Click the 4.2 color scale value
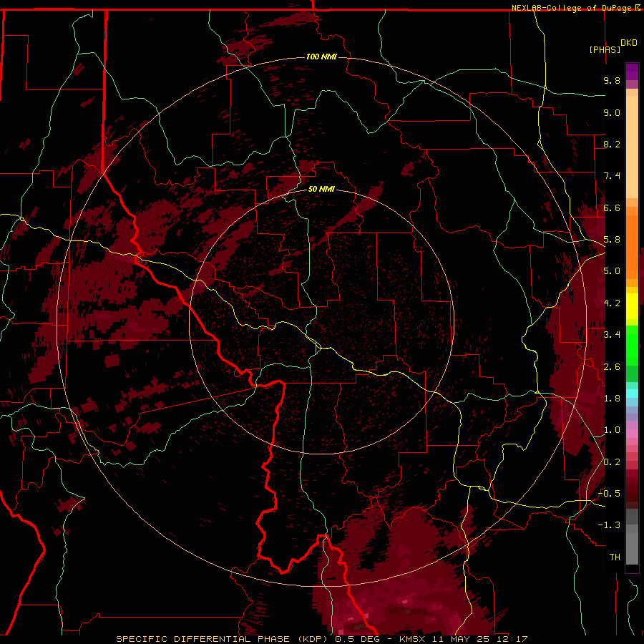 (612, 303)
